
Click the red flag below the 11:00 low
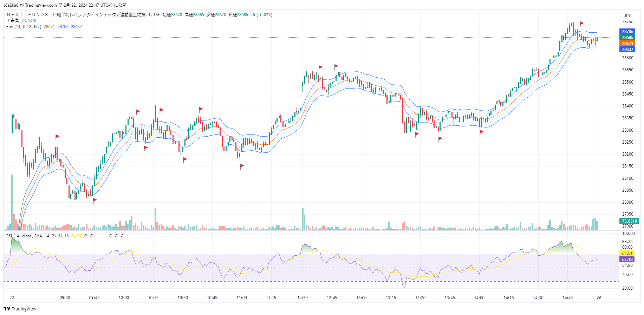click(x=242, y=166)
